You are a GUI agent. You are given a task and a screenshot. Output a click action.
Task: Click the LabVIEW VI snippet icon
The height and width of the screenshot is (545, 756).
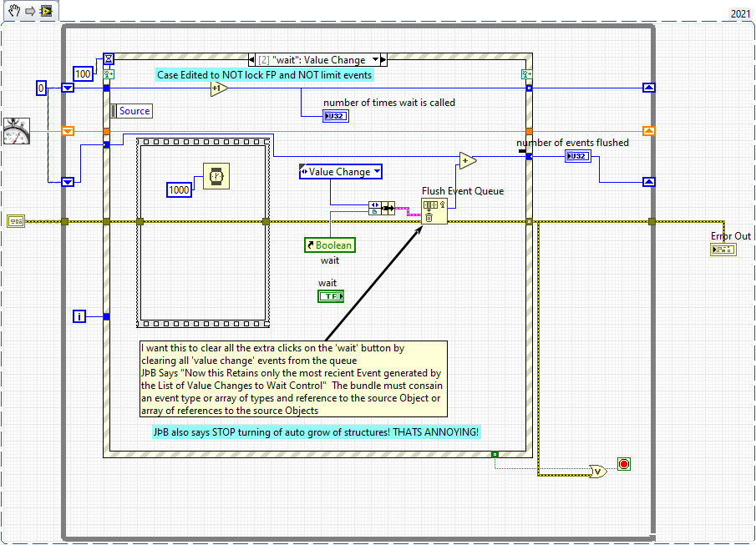click(46, 11)
